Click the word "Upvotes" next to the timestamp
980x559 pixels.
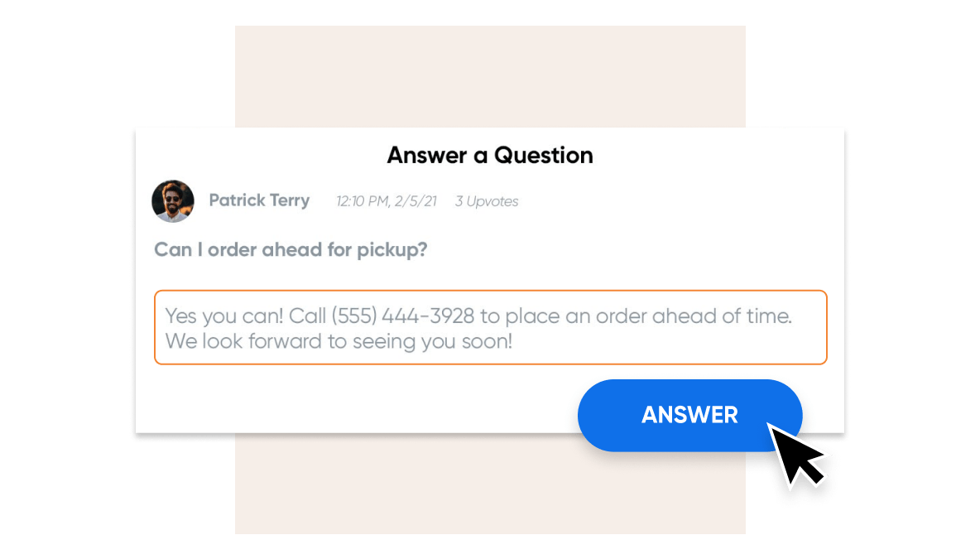click(x=492, y=201)
